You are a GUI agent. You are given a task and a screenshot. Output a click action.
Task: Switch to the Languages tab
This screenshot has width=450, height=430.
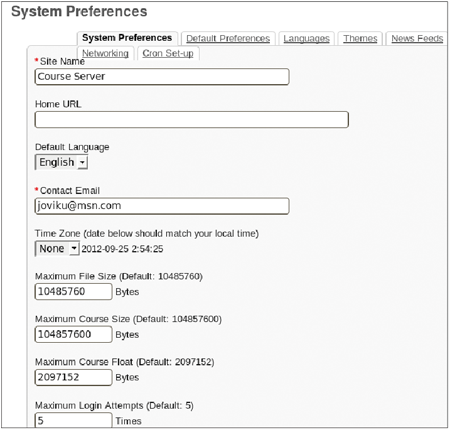pos(306,39)
